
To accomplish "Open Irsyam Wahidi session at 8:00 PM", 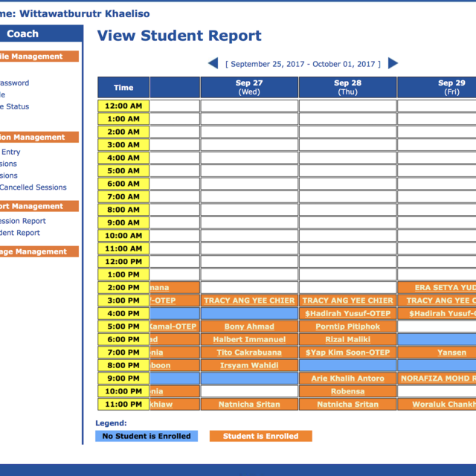I will pyautogui.click(x=249, y=365).
